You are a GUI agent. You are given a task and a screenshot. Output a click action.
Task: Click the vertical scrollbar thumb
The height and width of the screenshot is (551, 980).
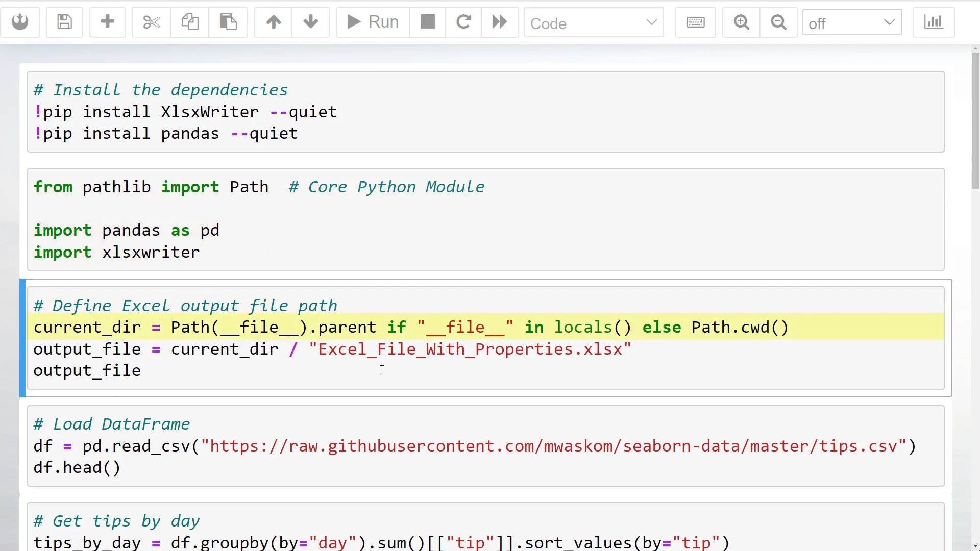point(975,121)
